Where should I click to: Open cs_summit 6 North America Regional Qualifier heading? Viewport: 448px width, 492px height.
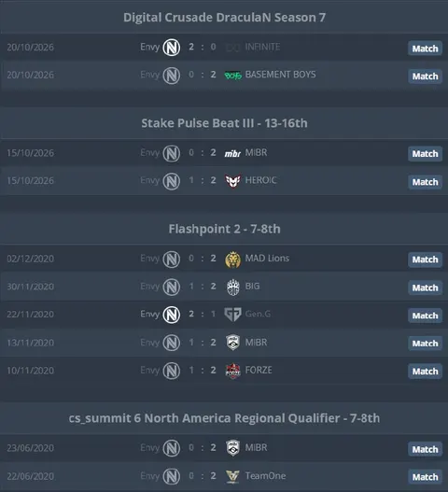click(224, 418)
